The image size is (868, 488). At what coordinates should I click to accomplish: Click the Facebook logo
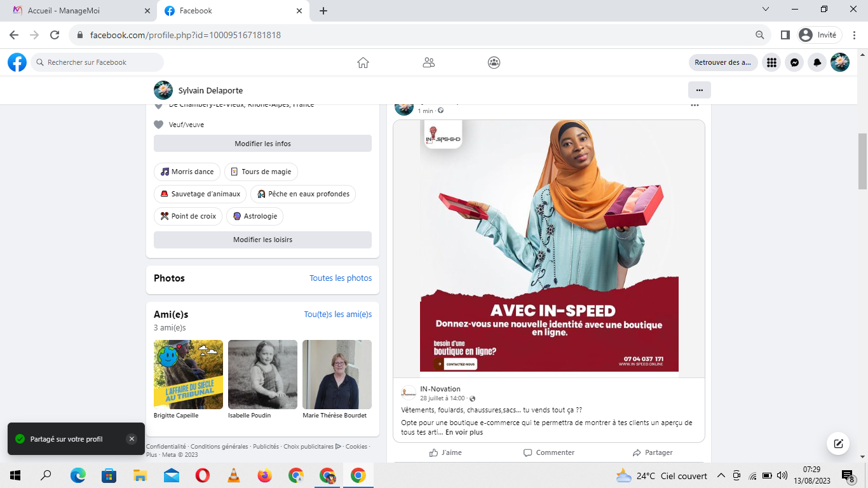pos(17,62)
